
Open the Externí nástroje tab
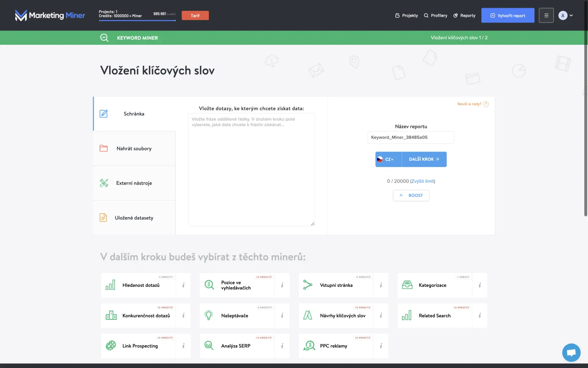coord(134,183)
